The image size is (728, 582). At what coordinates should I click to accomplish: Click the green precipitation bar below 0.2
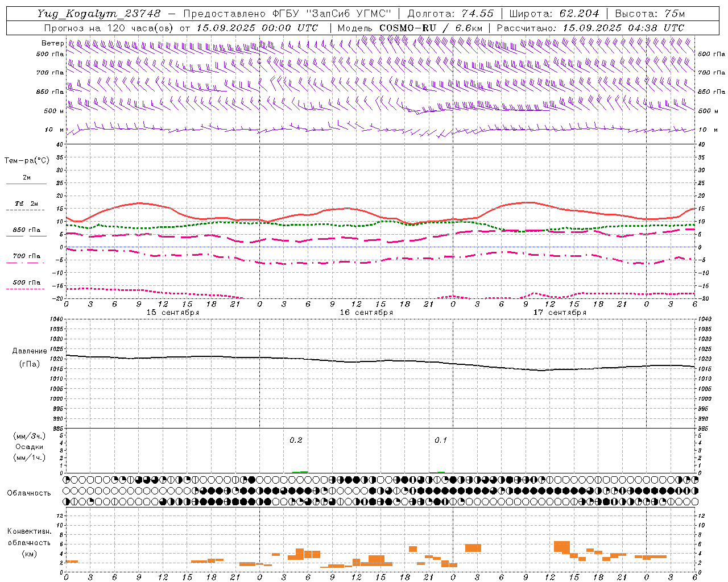[300, 472]
